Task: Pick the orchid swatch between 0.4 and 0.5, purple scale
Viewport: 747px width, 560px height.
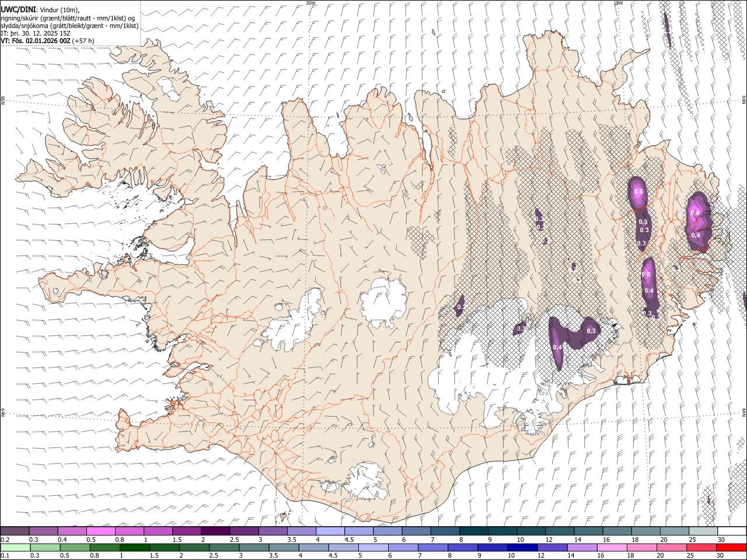Action: click(72, 531)
